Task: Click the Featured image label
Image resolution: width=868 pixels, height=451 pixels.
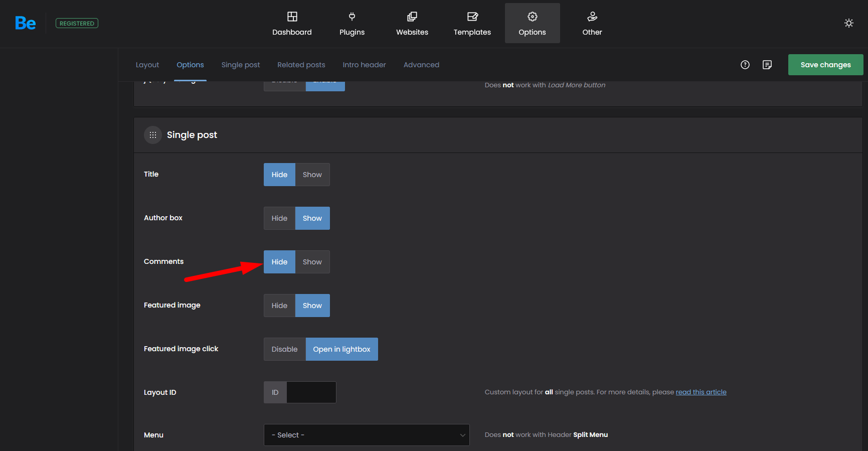Action: coord(172,305)
